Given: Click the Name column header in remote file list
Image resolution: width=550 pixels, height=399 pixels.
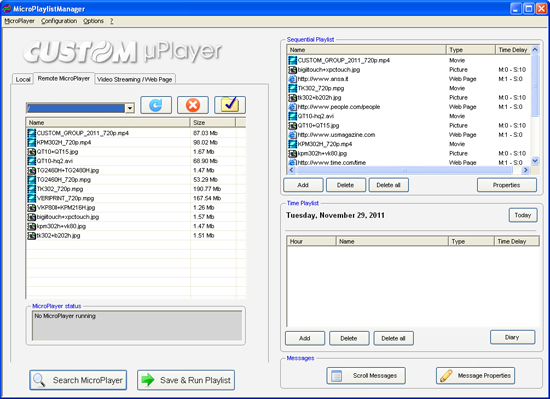Looking at the screenshot, I should point(108,122).
